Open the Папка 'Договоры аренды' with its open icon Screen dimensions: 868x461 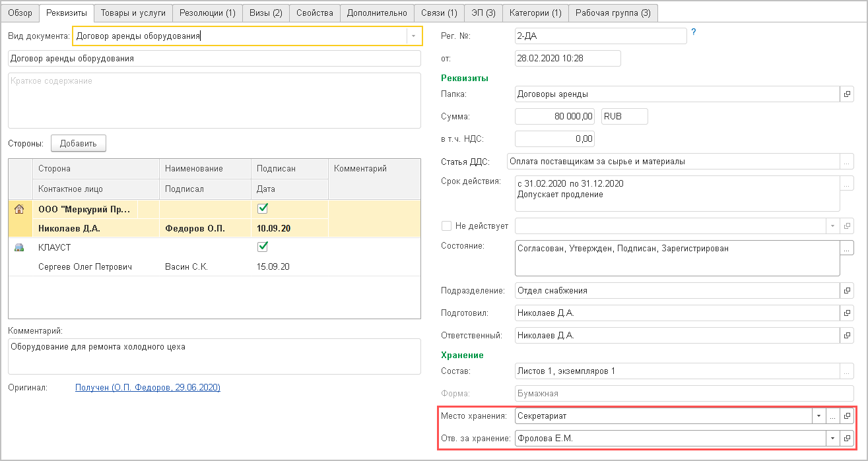click(x=848, y=94)
